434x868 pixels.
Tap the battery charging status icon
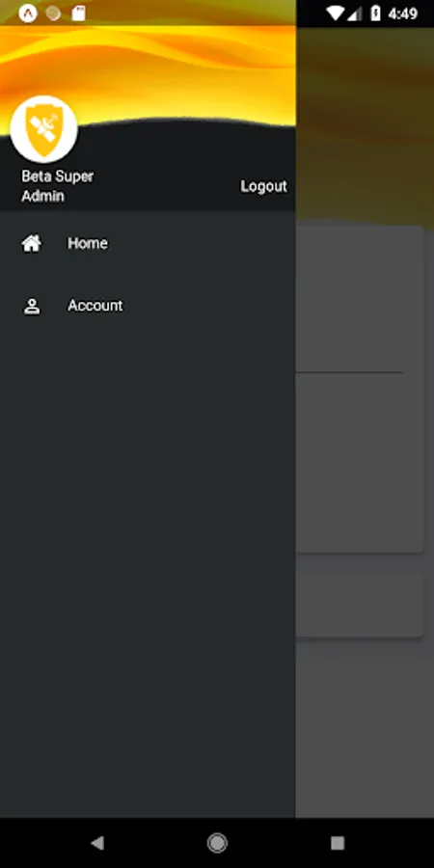(x=375, y=14)
